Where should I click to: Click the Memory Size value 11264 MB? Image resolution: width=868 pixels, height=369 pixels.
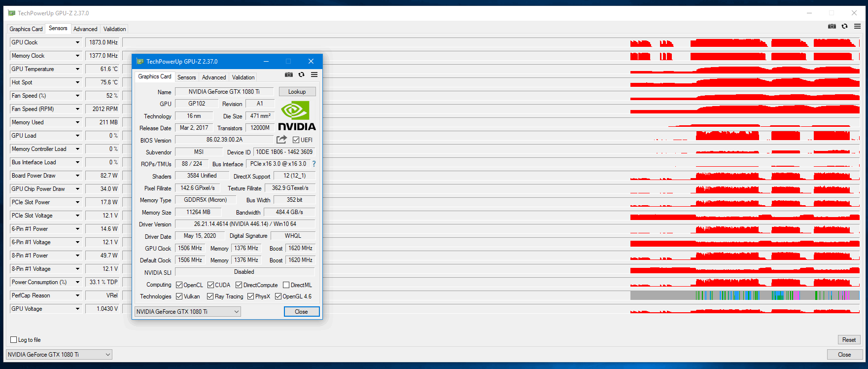(x=199, y=212)
